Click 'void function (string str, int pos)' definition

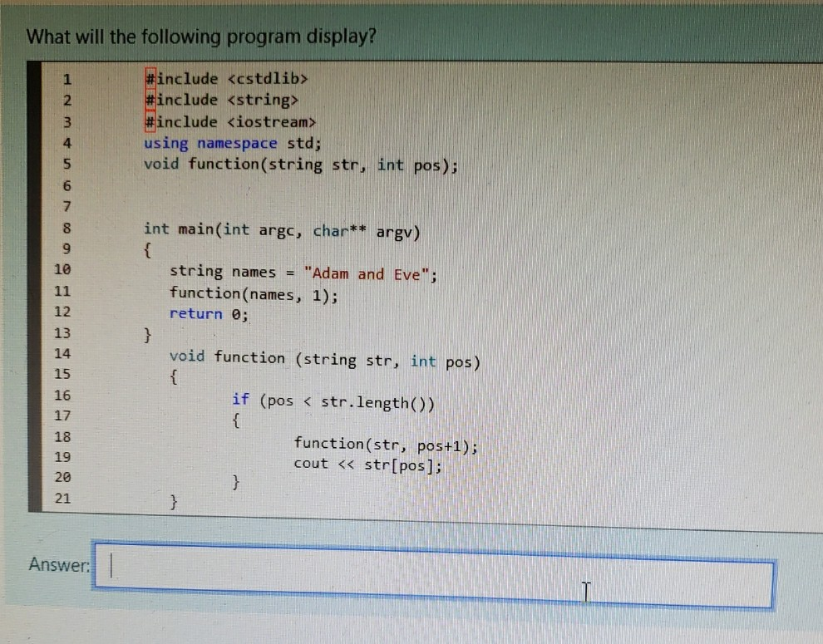point(324,360)
